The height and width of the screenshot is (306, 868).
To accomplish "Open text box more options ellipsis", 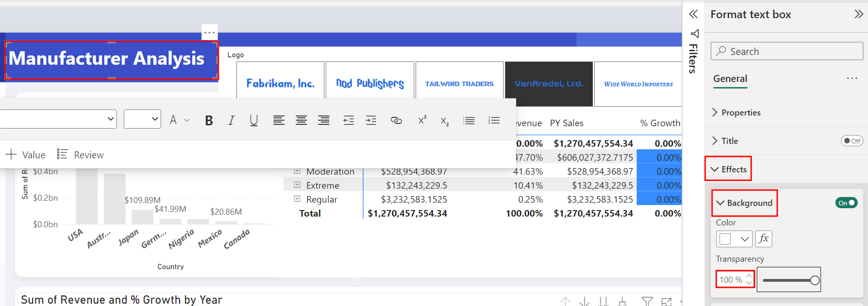I will pos(209,32).
